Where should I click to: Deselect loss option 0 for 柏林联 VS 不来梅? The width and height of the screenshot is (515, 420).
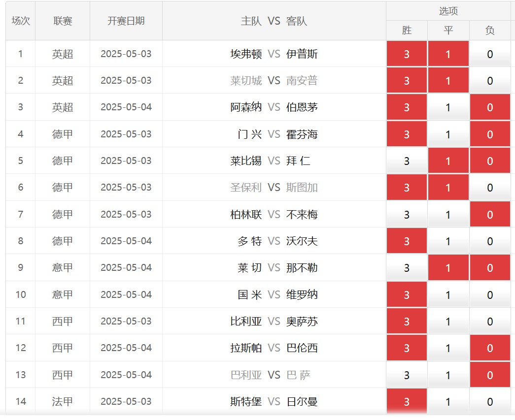(x=490, y=214)
